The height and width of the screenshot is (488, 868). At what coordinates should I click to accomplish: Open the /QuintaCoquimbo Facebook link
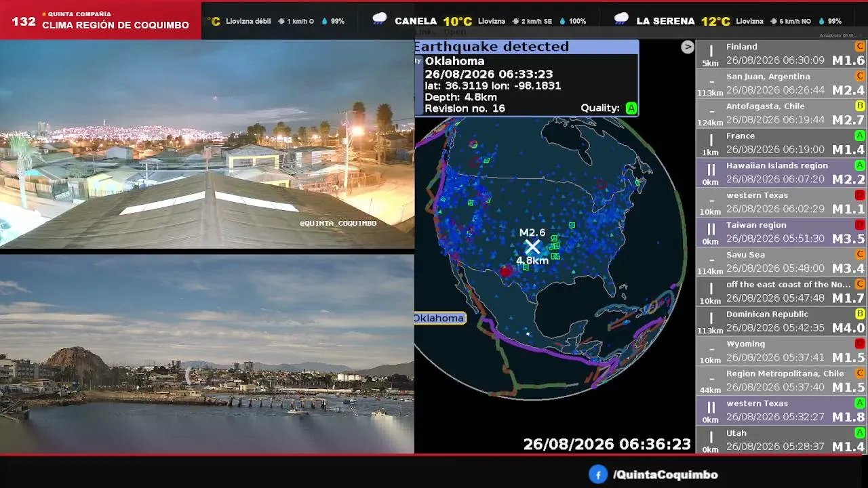pyautogui.click(x=665, y=475)
